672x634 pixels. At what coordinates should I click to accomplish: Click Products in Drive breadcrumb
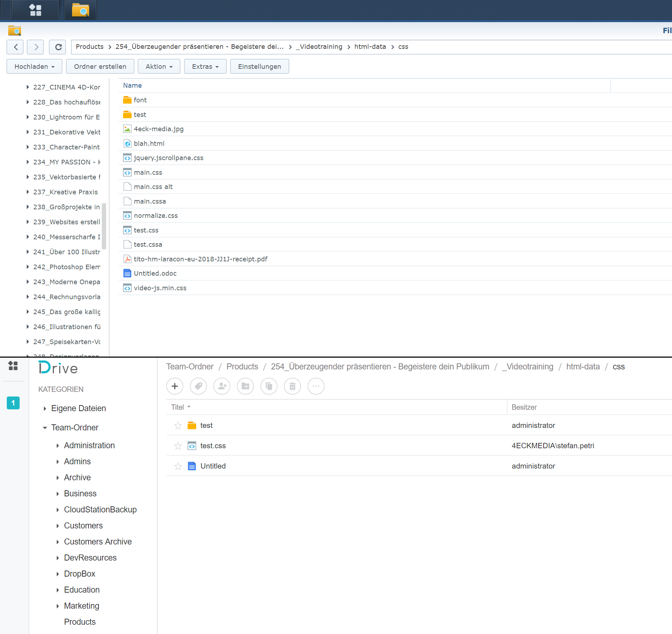(242, 367)
